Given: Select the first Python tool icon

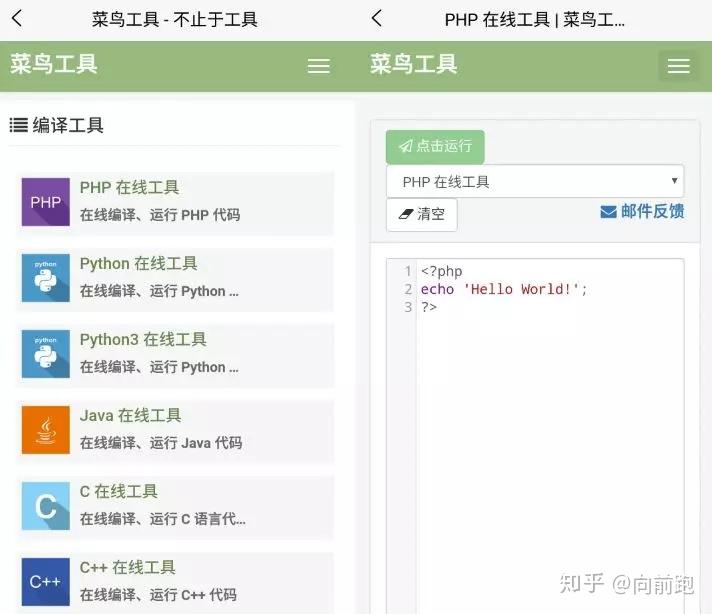Looking at the screenshot, I should coord(46,278).
